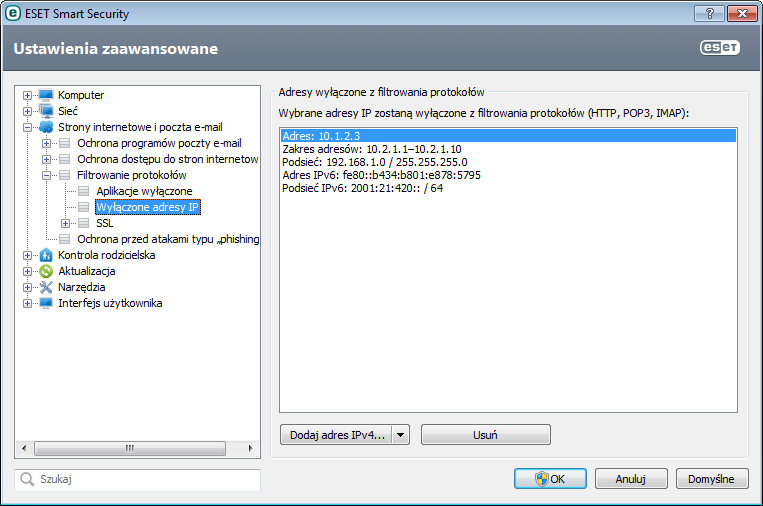The image size is (763, 506).
Task: Click the page icon beside Ochrona programów poczty e-mail
Action: tap(65, 143)
